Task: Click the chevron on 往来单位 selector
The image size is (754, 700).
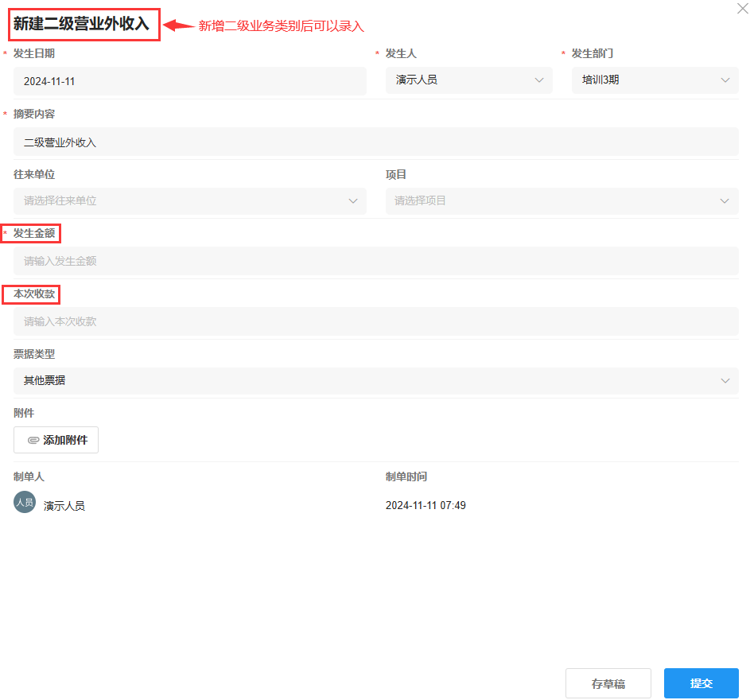Action: [x=352, y=200]
